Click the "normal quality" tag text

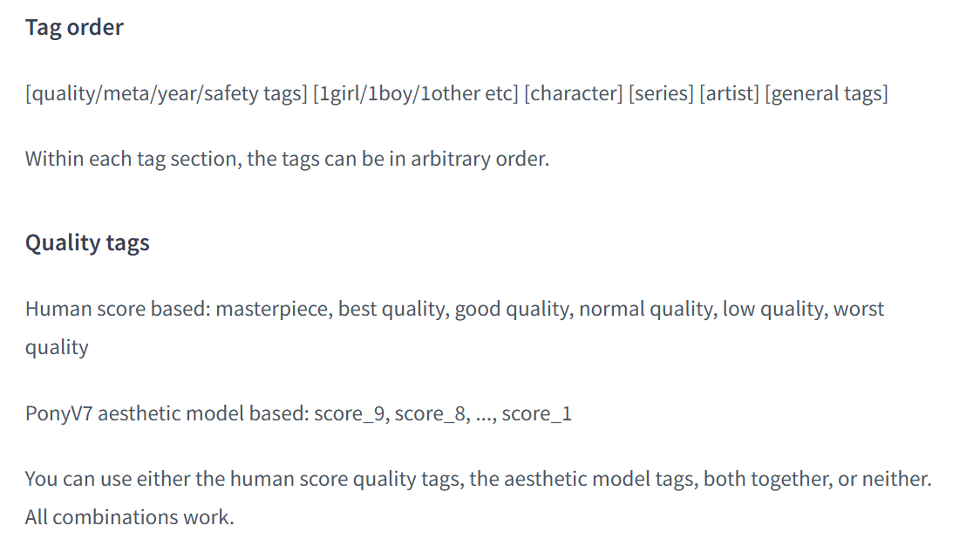pos(645,309)
